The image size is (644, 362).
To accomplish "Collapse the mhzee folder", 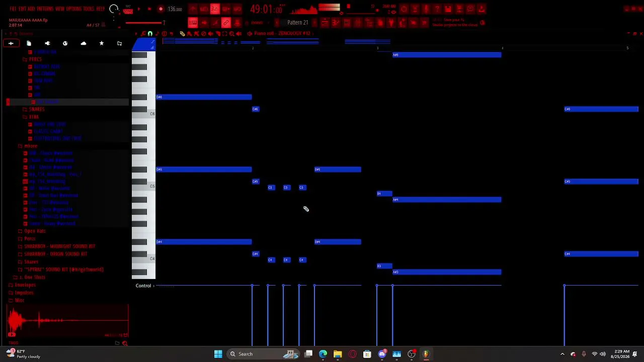I will 30,146.
